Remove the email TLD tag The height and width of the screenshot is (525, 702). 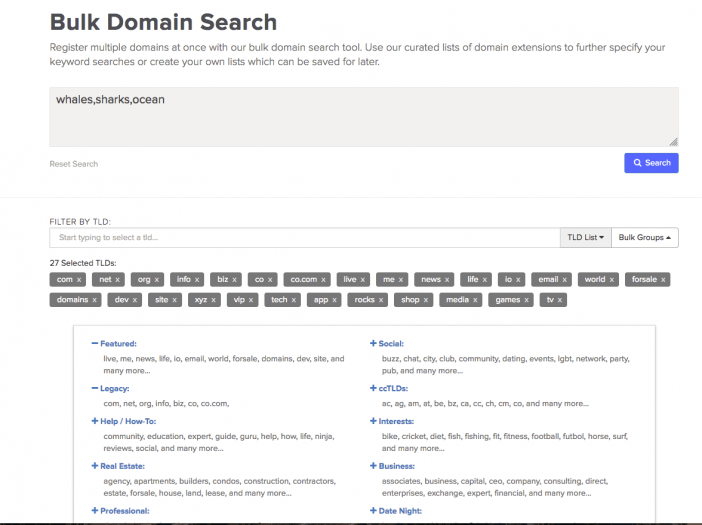pos(565,280)
